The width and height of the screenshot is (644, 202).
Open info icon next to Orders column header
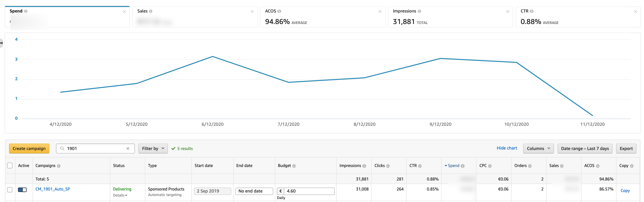(x=530, y=166)
